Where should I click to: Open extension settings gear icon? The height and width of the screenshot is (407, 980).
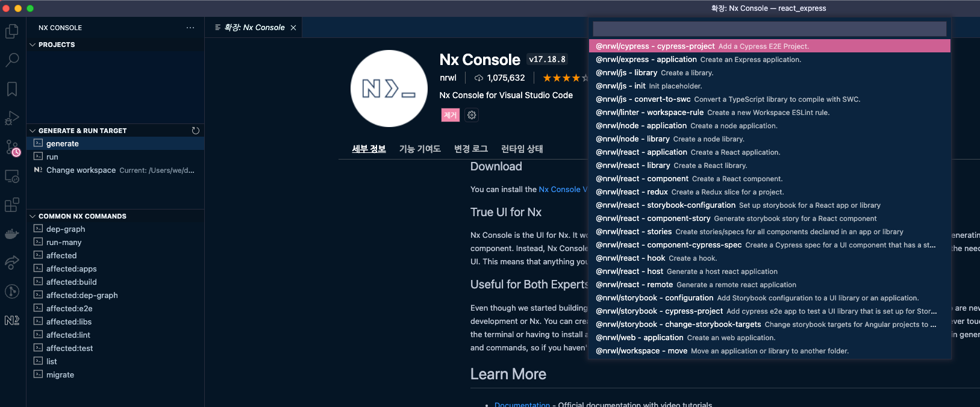(472, 115)
